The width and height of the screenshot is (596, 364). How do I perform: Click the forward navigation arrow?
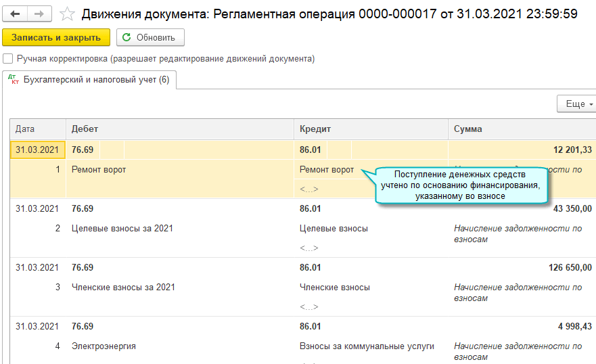(39, 14)
